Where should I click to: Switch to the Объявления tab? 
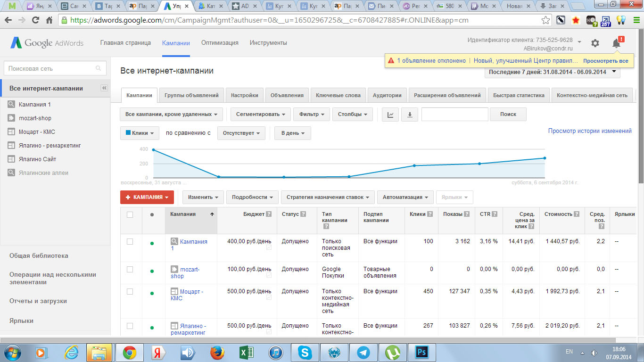pyautogui.click(x=287, y=95)
